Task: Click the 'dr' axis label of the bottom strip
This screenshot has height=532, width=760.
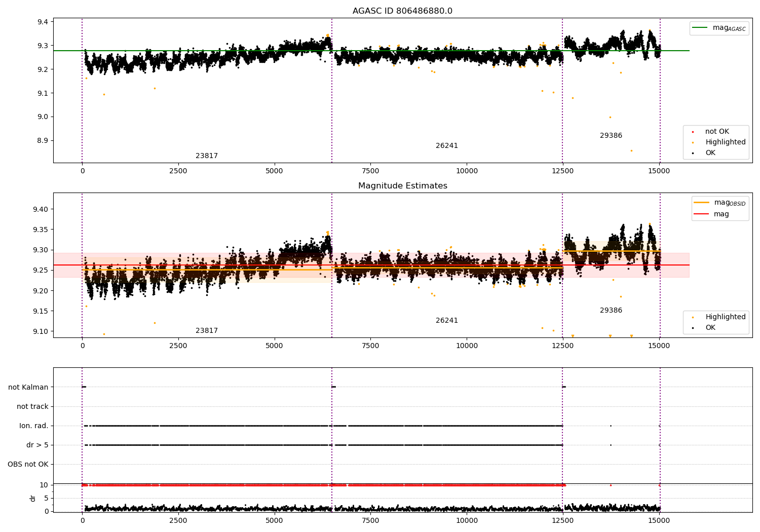Action: (x=33, y=498)
